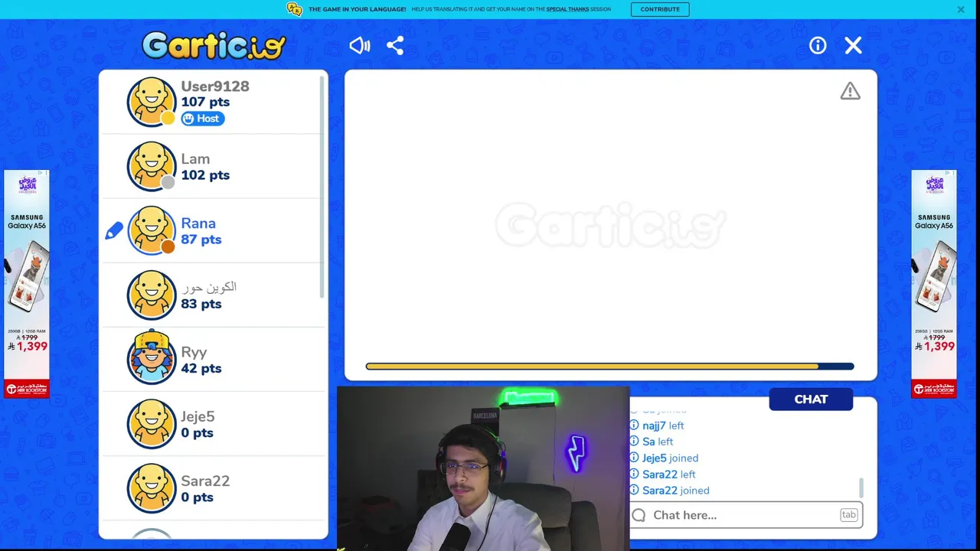Open the SPECIAL THANKS link

point(567,9)
